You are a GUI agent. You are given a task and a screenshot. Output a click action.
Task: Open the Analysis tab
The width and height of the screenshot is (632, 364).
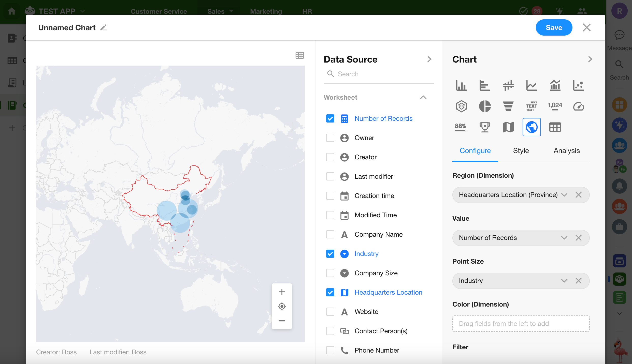[567, 151]
